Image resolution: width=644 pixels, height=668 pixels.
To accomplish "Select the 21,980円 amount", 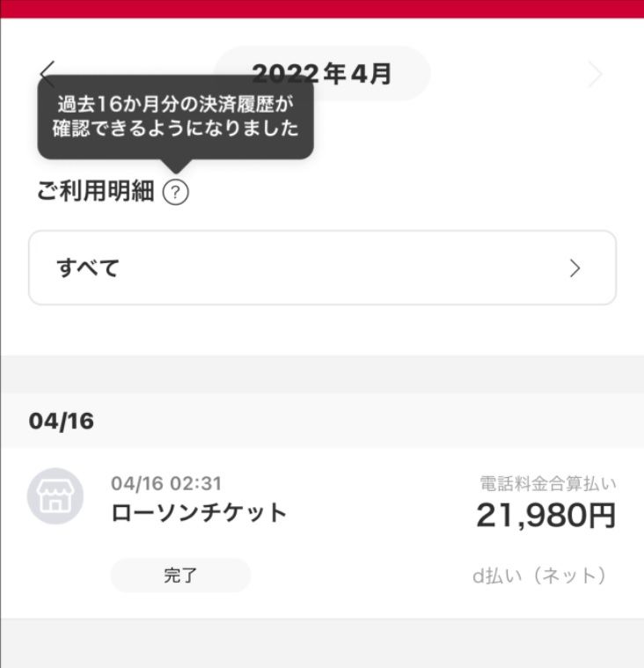I will 546,516.
